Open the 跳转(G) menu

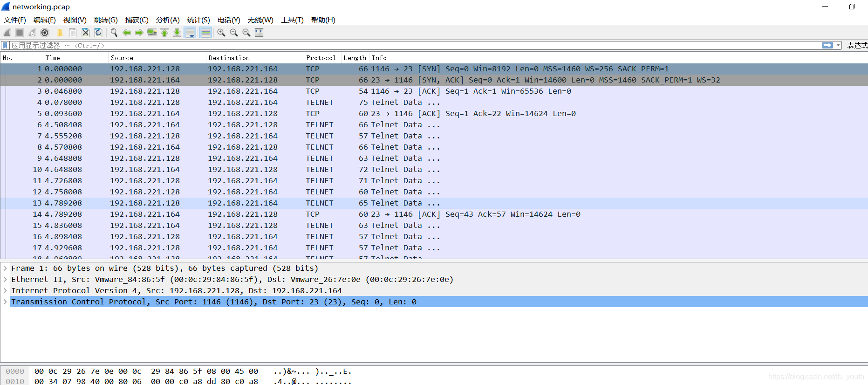point(106,20)
